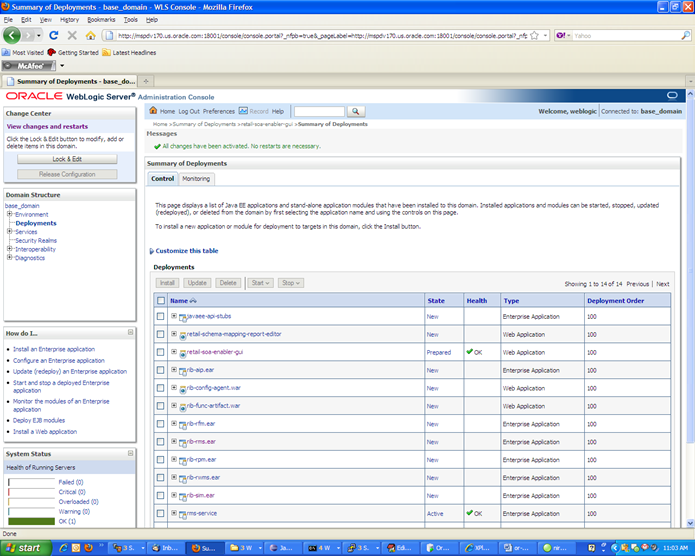Click the rms-service application icon
The image size is (696, 557).
[182, 514]
